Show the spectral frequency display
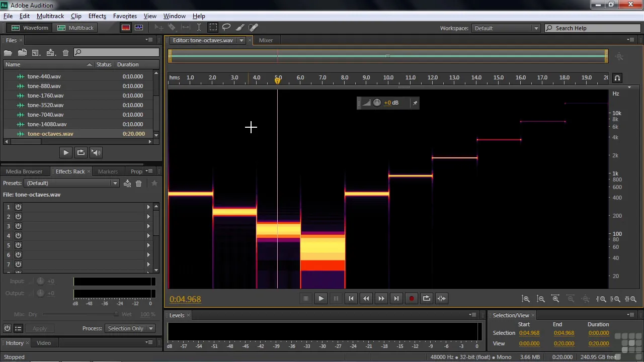Viewport: 644px width, 362px height. 126,28
